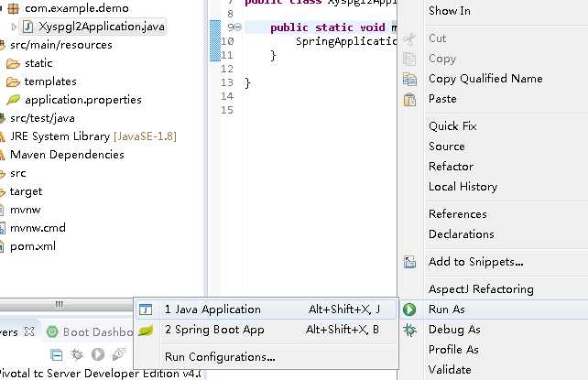
Task: Run as 2 Spring Boot App
Action: pyautogui.click(x=267, y=330)
